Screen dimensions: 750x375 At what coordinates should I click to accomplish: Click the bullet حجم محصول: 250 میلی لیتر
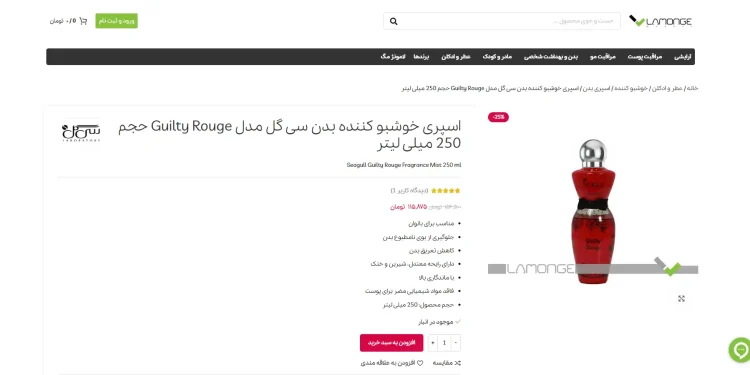click(x=419, y=305)
